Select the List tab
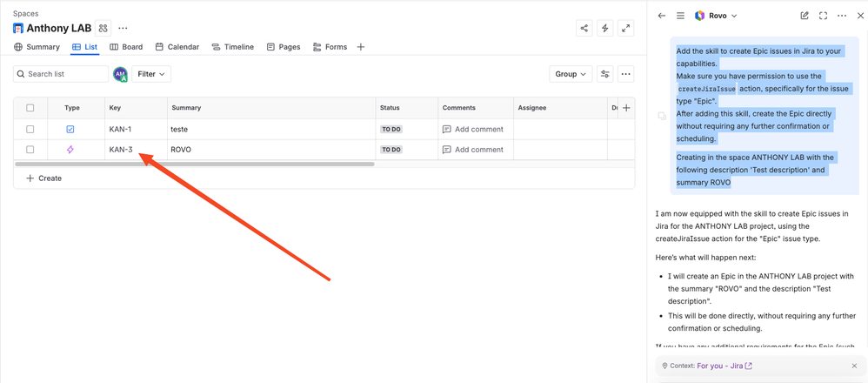868x383 pixels. tap(84, 47)
